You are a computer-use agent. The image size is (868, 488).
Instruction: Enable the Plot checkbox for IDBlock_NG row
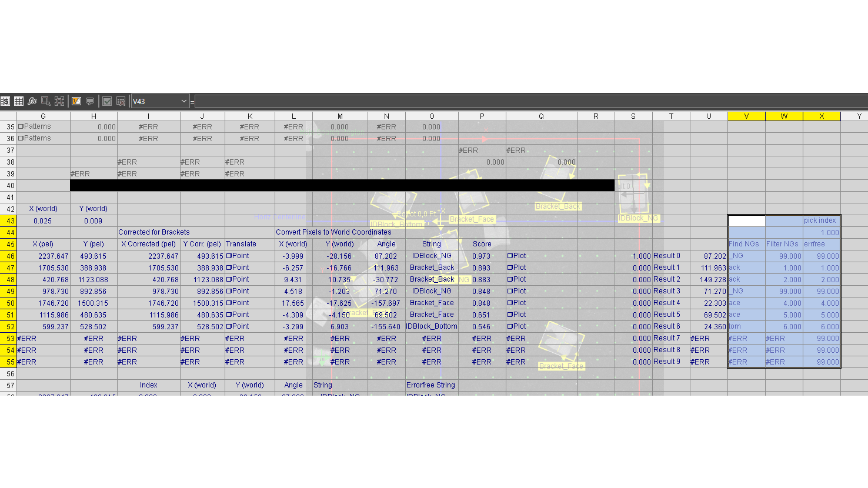(509, 256)
